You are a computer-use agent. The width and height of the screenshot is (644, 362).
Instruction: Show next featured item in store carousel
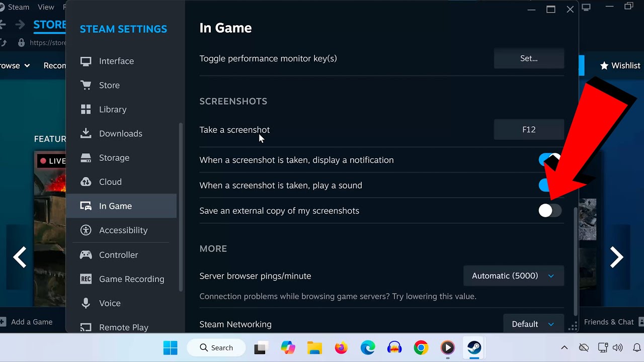click(617, 257)
